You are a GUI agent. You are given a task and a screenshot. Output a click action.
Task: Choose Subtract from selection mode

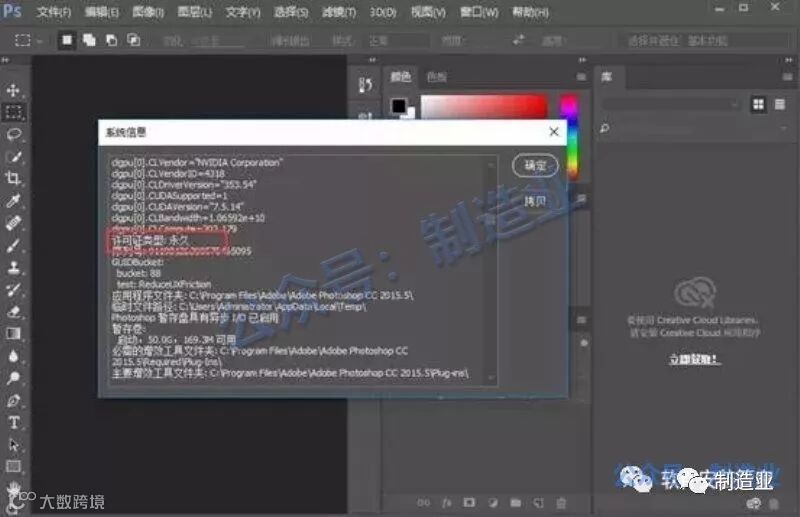point(111,40)
